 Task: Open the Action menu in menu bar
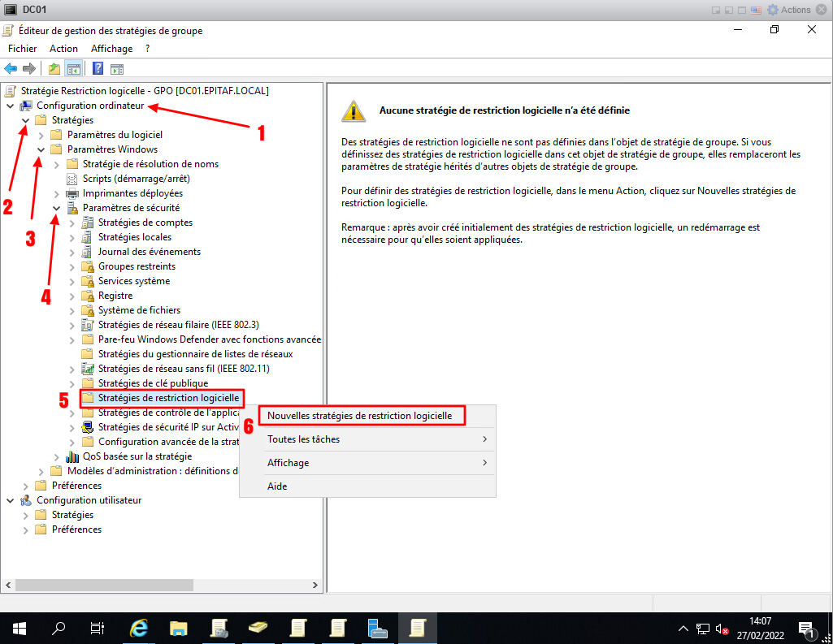pyautogui.click(x=63, y=49)
